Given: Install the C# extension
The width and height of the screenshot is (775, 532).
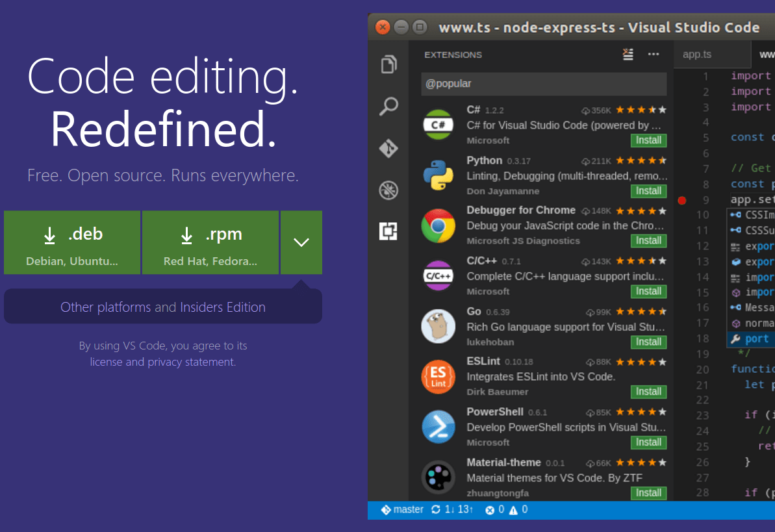Looking at the screenshot, I should coord(648,140).
